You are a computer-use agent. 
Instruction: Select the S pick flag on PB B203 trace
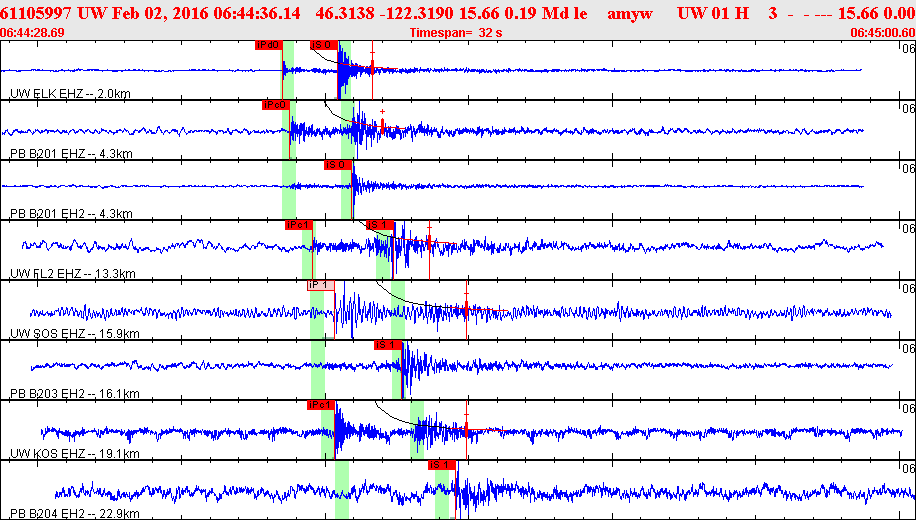[386, 345]
